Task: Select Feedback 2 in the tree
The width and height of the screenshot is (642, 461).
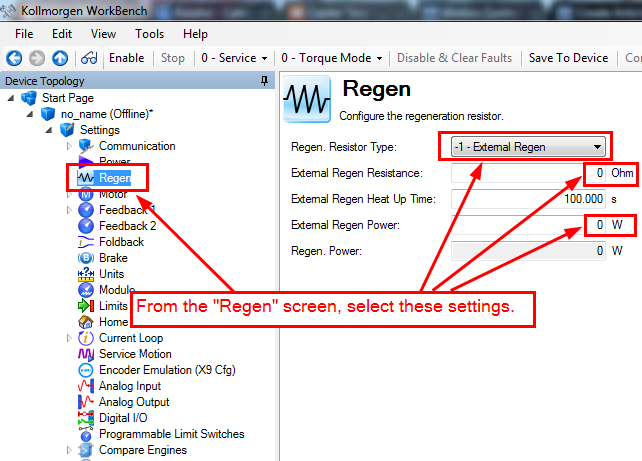Action: (x=127, y=226)
